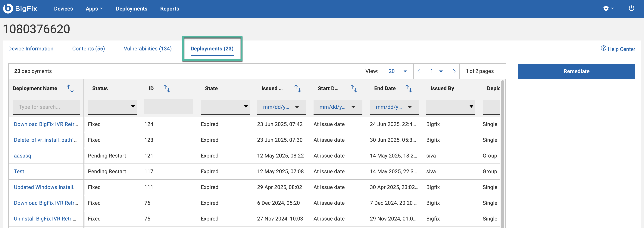Open the aasasq deployment link
Screen dimensions: 644x228
coord(23,156)
